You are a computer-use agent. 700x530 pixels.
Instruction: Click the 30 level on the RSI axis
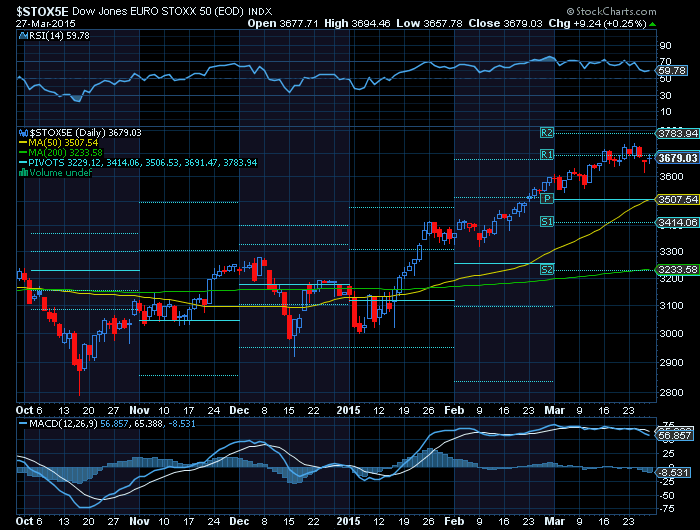665,96
